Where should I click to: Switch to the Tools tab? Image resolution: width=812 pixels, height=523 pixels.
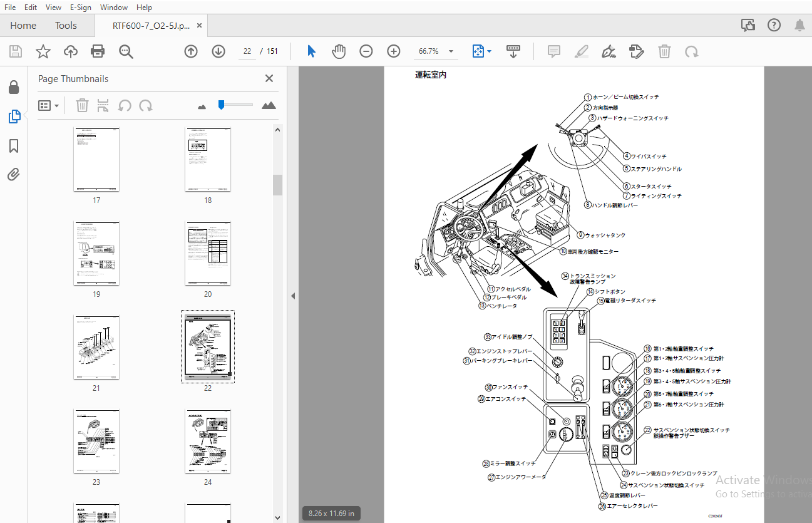66,26
